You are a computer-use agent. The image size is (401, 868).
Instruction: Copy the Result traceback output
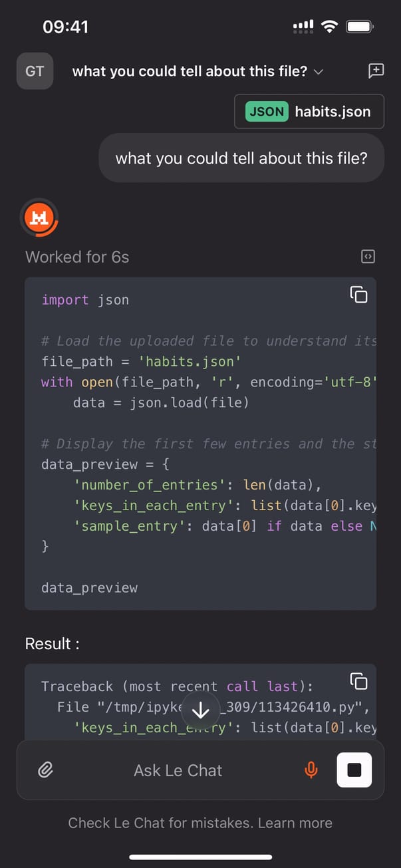pyautogui.click(x=358, y=681)
